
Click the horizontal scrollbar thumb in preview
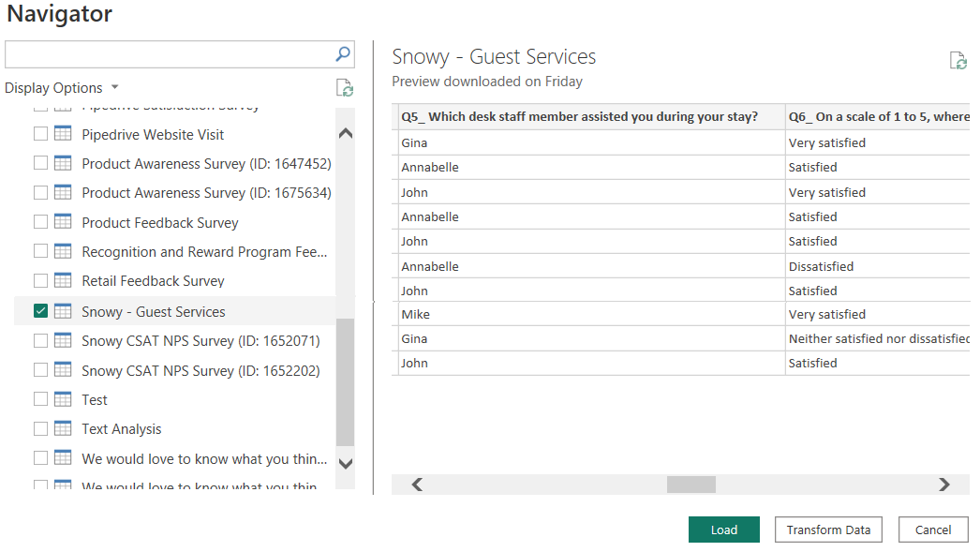(690, 485)
